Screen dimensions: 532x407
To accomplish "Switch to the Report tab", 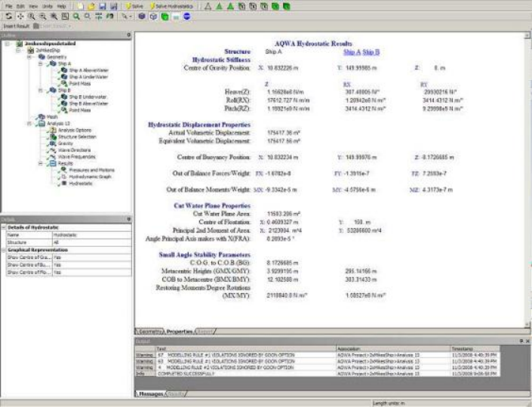I will click(x=205, y=331).
